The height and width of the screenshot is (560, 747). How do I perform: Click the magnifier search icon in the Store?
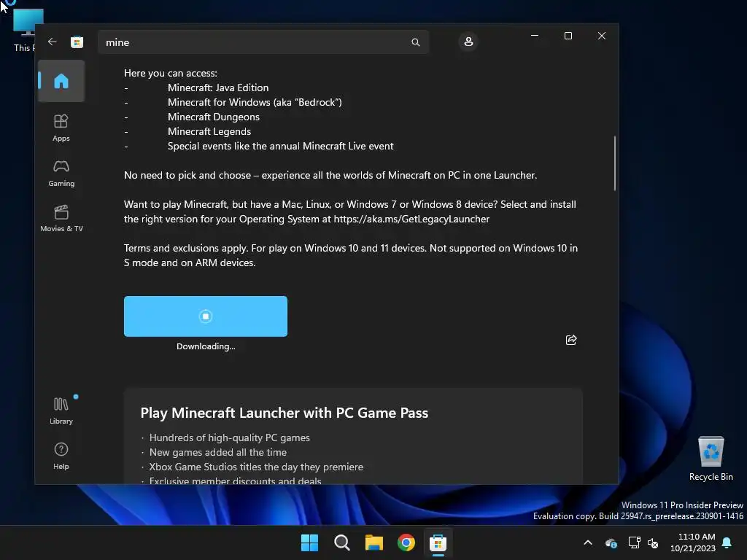tap(415, 42)
